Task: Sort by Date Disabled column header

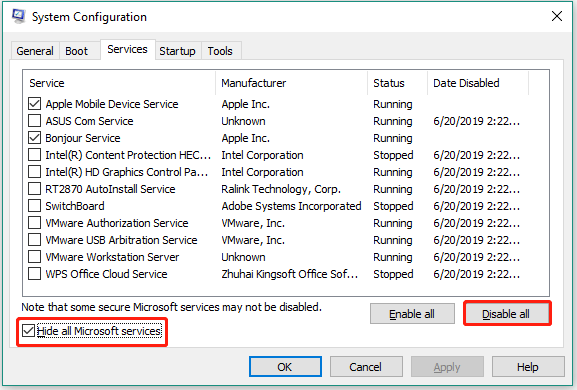Action: [x=478, y=83]
